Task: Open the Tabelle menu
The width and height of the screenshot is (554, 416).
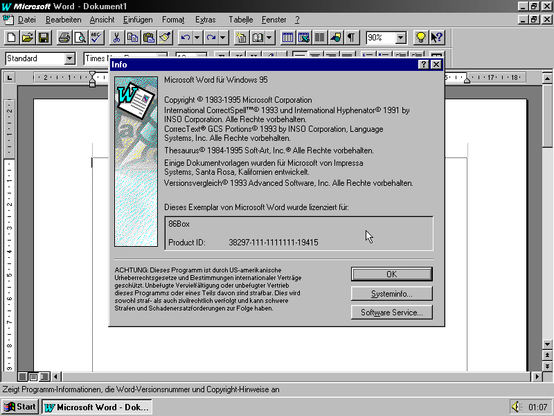Action: [x=241, y=20]
